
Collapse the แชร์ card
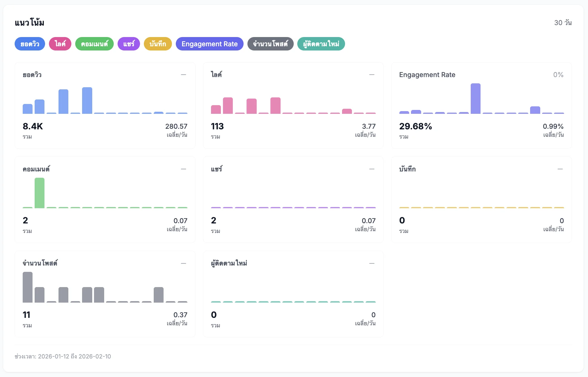point(372,169)
